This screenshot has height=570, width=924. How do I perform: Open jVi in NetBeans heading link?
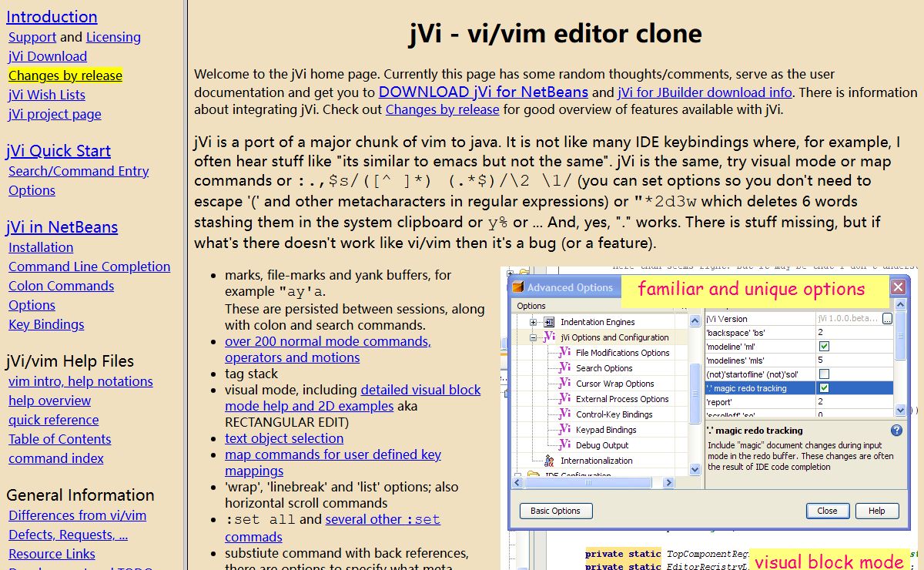(62, 227)
